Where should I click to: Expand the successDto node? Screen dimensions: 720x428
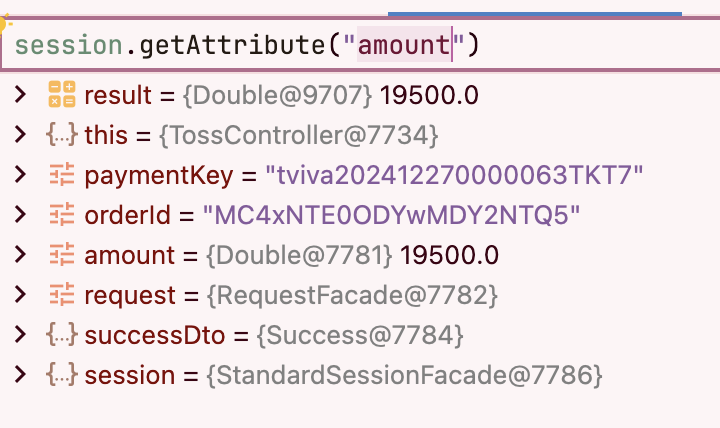click(x=20, y=334)
